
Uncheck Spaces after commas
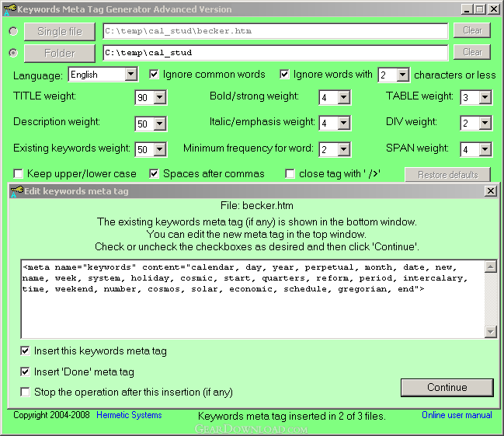coord(154,174)
